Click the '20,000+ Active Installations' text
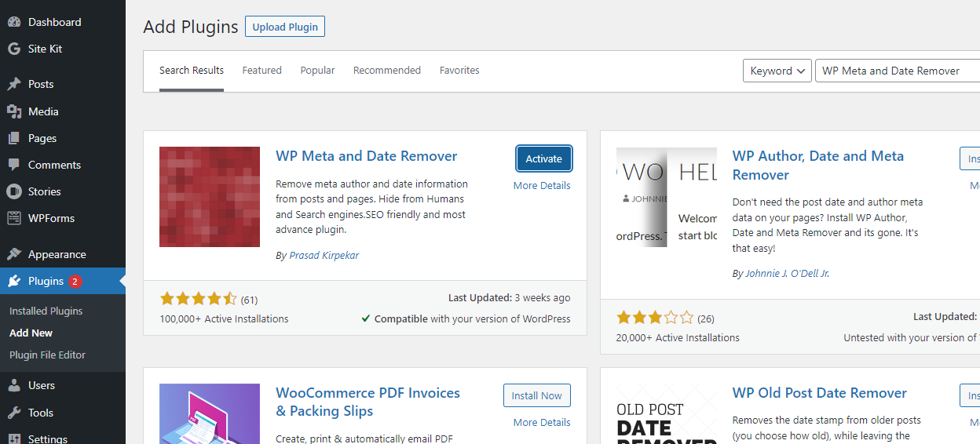Screen dimensions: 980x444 [678, 338]
